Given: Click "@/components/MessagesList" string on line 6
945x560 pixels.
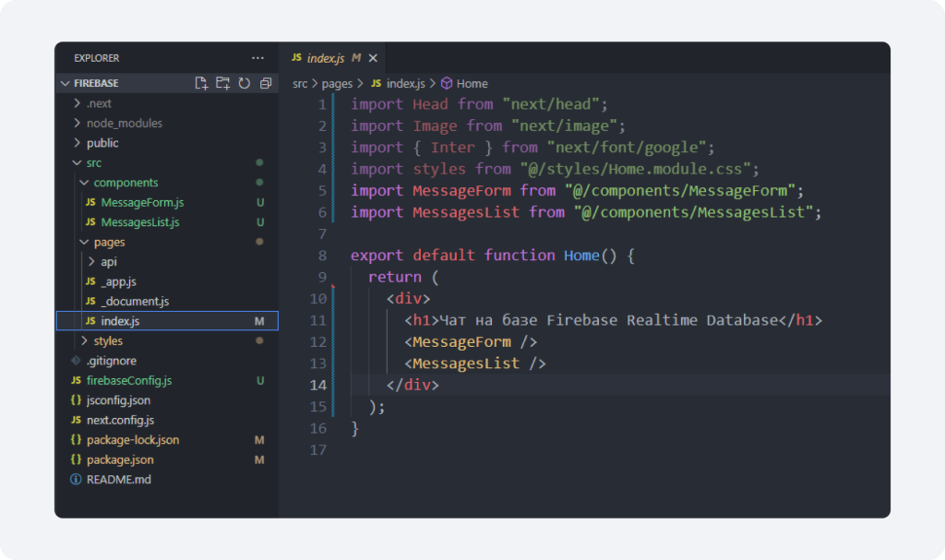Looking at the screenshot, I should pyautogui.click(x=693, y=212).
